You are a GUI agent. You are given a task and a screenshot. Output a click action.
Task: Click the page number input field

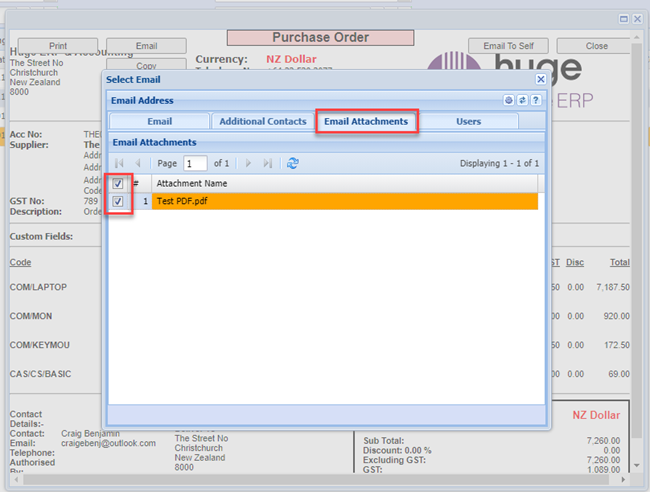[x=195, y=163]
